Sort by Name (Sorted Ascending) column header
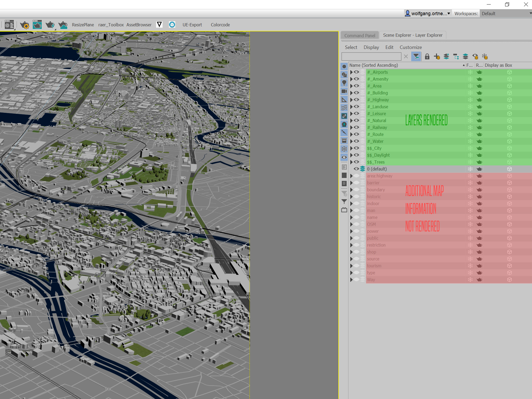This screenshot has height=399, width=532. click(407, 65)
